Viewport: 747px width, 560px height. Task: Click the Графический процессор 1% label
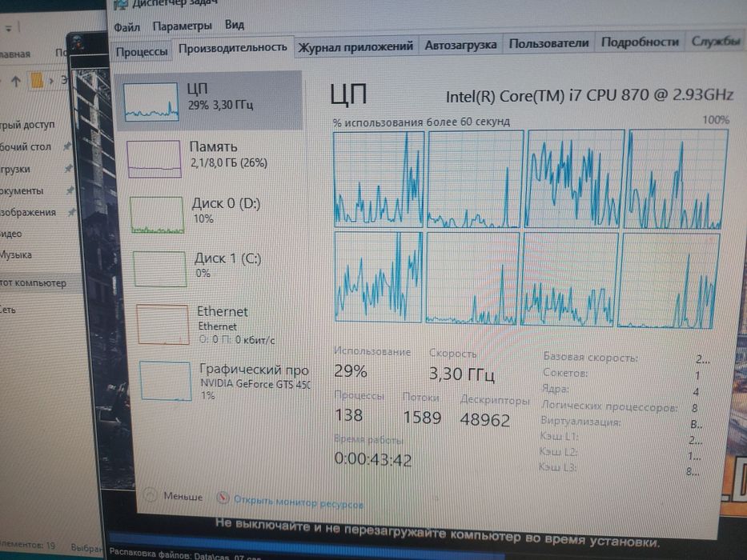tap(254, 382)
